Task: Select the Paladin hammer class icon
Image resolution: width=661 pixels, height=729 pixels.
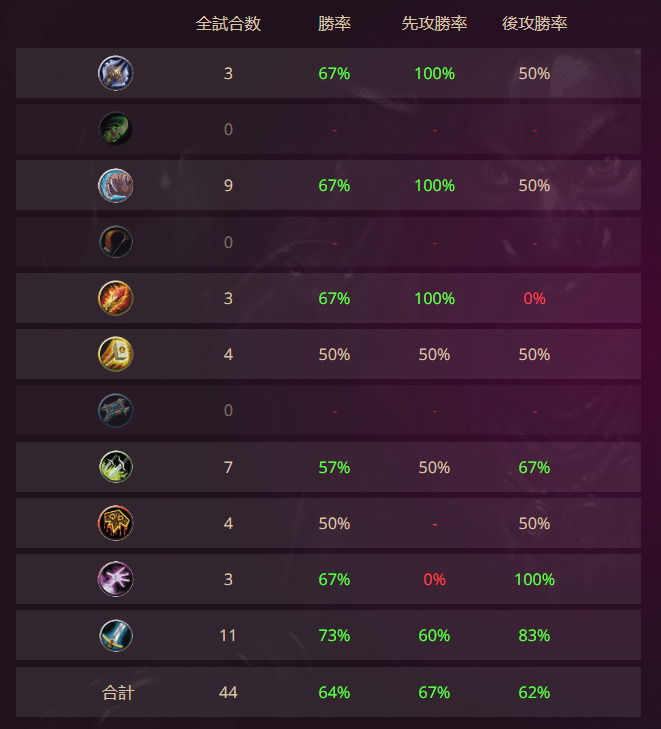Action: (116, 354)
